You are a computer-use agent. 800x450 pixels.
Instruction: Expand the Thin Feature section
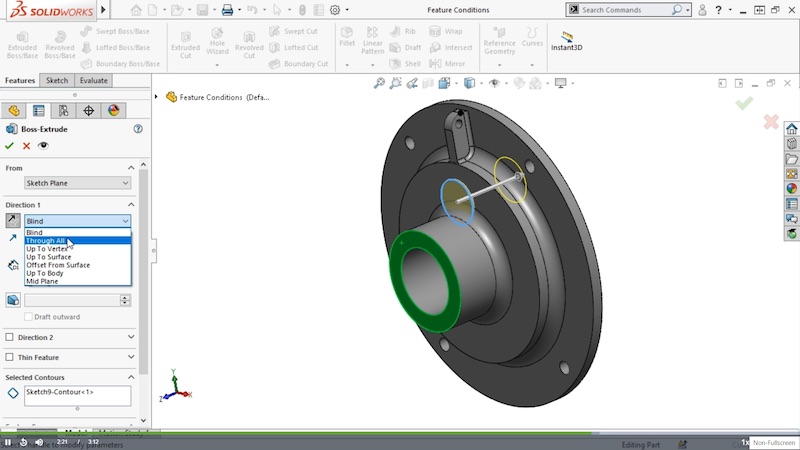click(131, 357)
